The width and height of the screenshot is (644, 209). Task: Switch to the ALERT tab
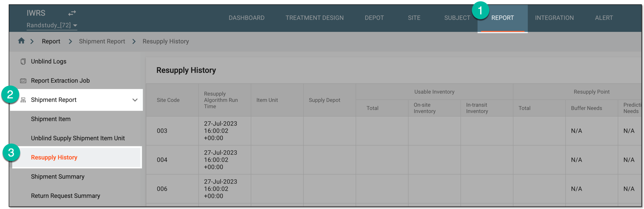tap(604, 18)
